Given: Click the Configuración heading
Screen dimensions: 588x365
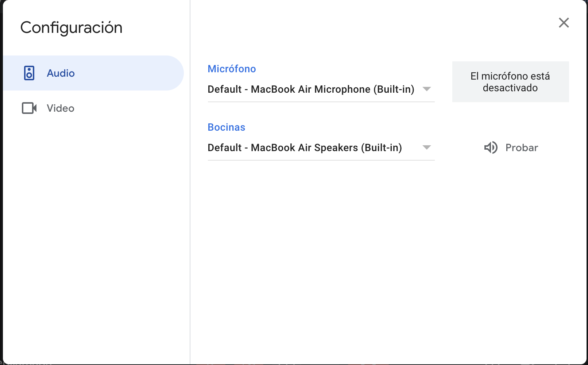Looking at the screenshot, I should (x=71, y=27).
